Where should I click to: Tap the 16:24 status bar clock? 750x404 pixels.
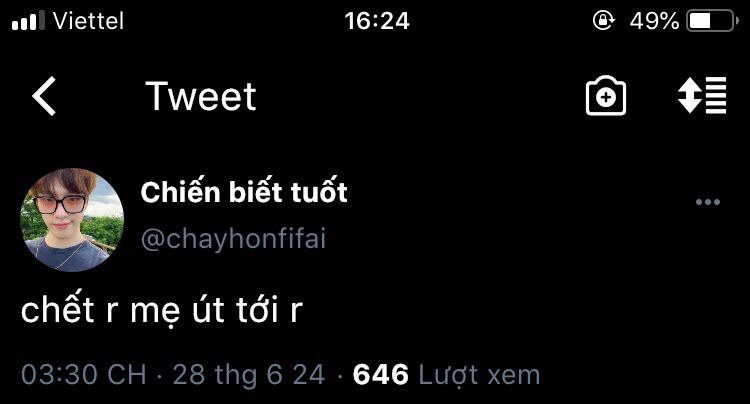click(x=377, y=21)
